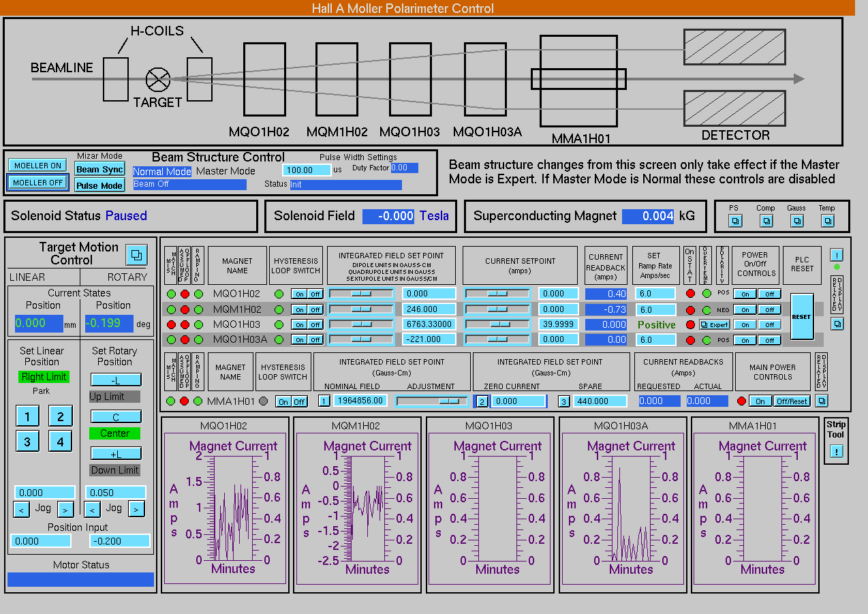Turn MQO1H03 power On

pos(745,324)
